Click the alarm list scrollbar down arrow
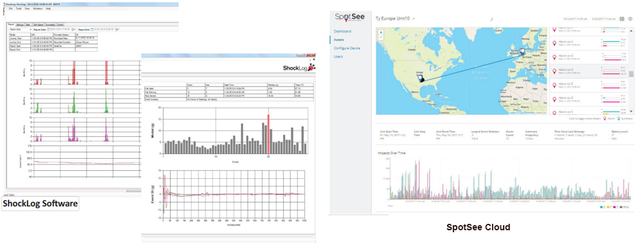 pos(631,111)
